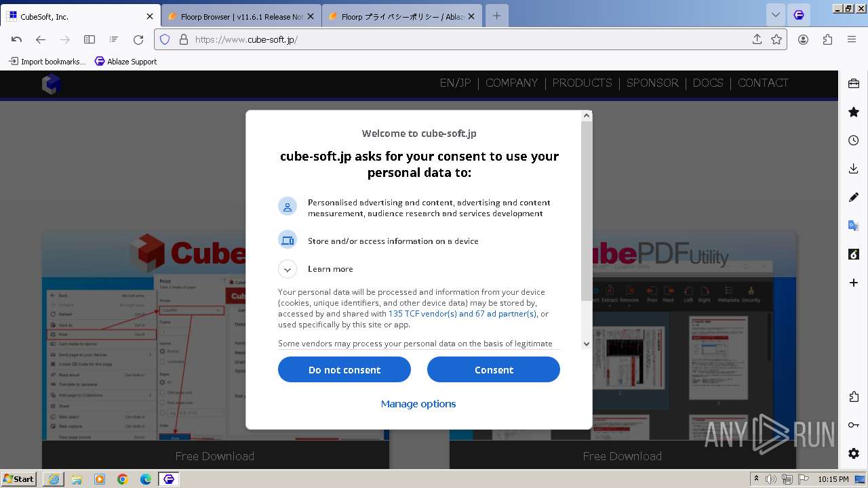868x488 pixels.
Task: Bookmark this page with the star icon
Action: [x=776, y=39]
